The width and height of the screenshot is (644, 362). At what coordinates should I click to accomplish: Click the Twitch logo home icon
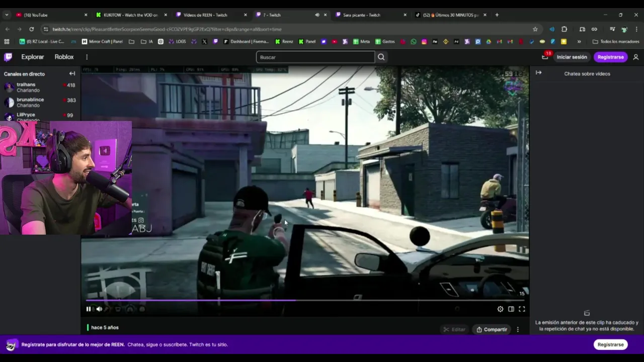[x=8, y=57]
